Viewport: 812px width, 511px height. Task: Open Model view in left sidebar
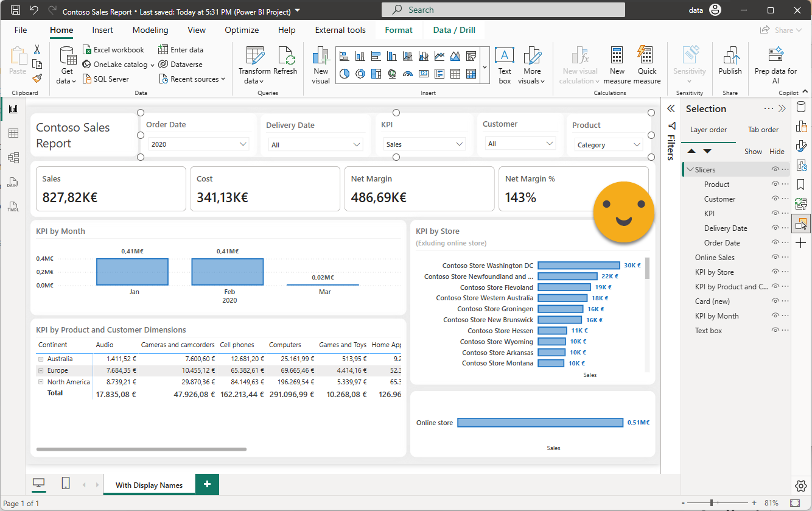[13, 158]
